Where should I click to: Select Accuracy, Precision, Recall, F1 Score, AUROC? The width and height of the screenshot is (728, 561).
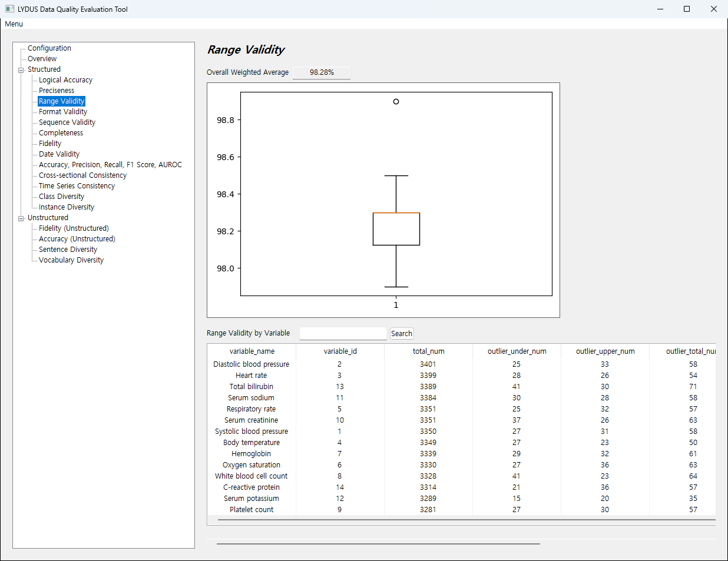(x=110, y=165)
